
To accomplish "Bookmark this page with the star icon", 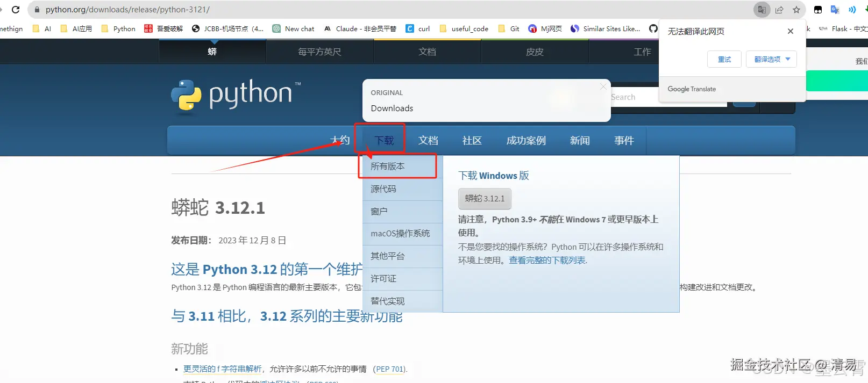I will coord(796,10).
